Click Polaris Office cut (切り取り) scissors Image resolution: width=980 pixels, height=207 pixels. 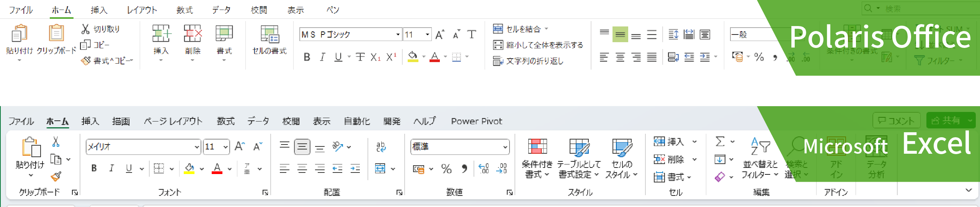point(85,29)
